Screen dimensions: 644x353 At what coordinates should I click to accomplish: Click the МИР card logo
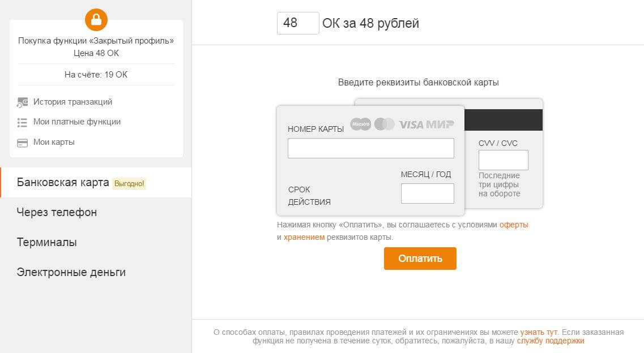[440, 124]
